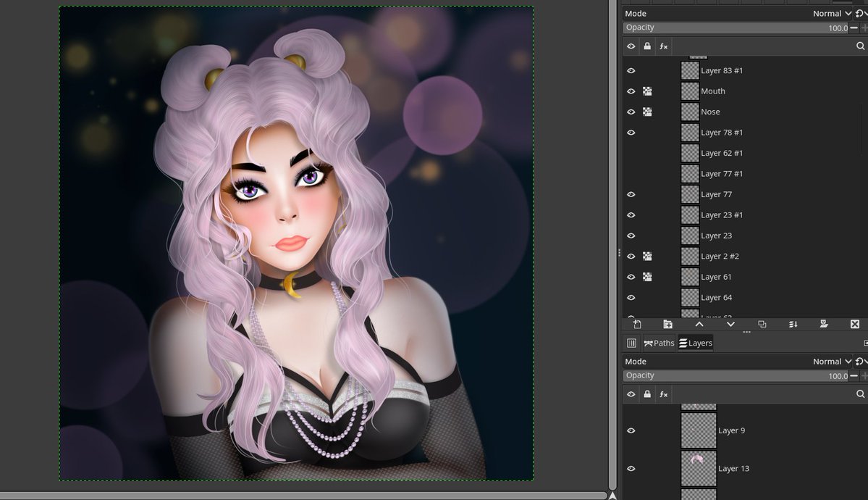Viewport: 868px width, 500px height.
Task: Hide Layer 2 #2
Action: 631,256
